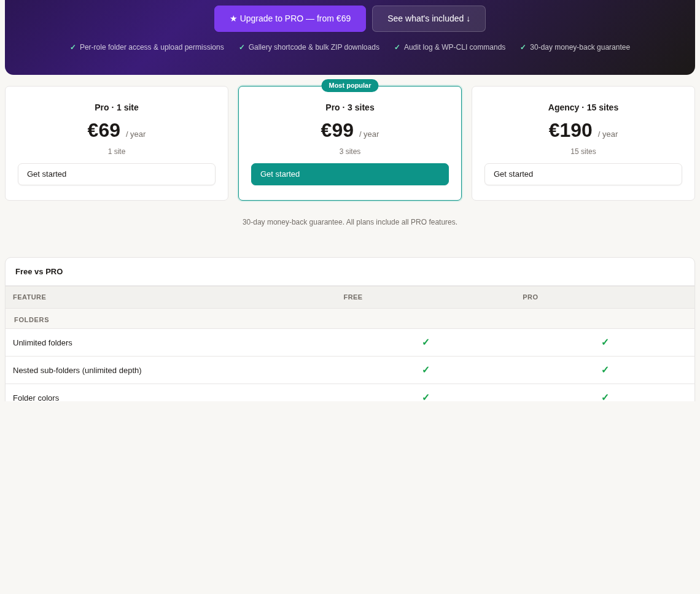Click the 'Folder colors' feature label
This screenshot has height=594, width=700.
[36, 398]
